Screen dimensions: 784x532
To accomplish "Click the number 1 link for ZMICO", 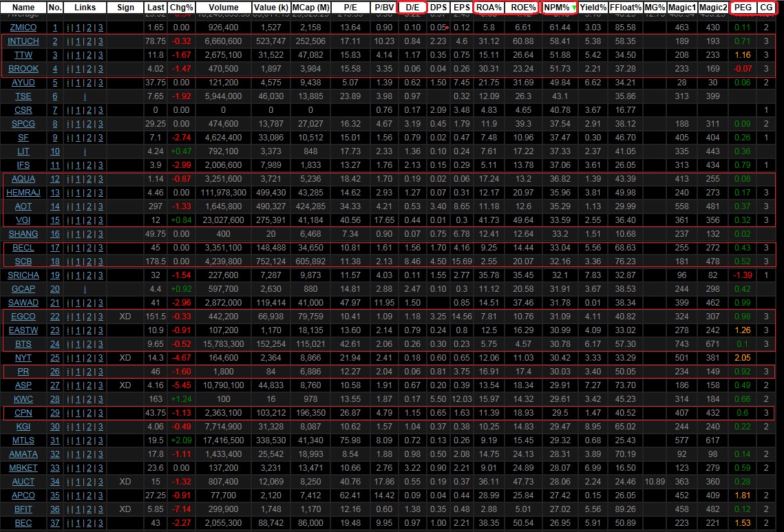I will pos(55,28).
